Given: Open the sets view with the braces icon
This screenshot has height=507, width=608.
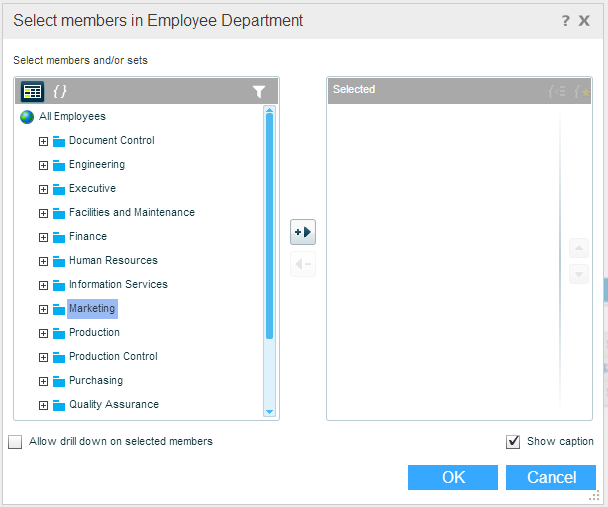Looking at the screenshot, I should 60,91.
